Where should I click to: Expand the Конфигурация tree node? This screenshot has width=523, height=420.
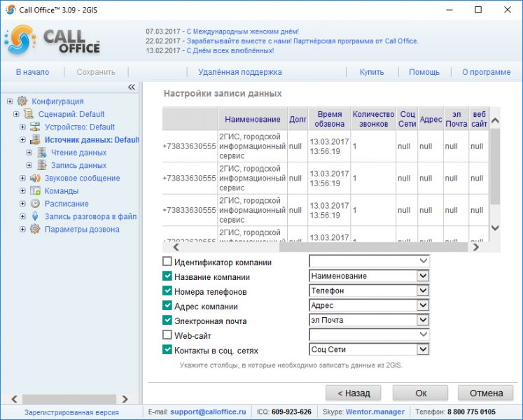click(10, 101)
